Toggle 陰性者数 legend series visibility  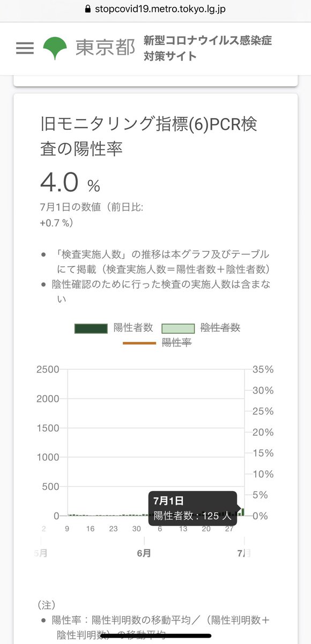click(201, 328)
